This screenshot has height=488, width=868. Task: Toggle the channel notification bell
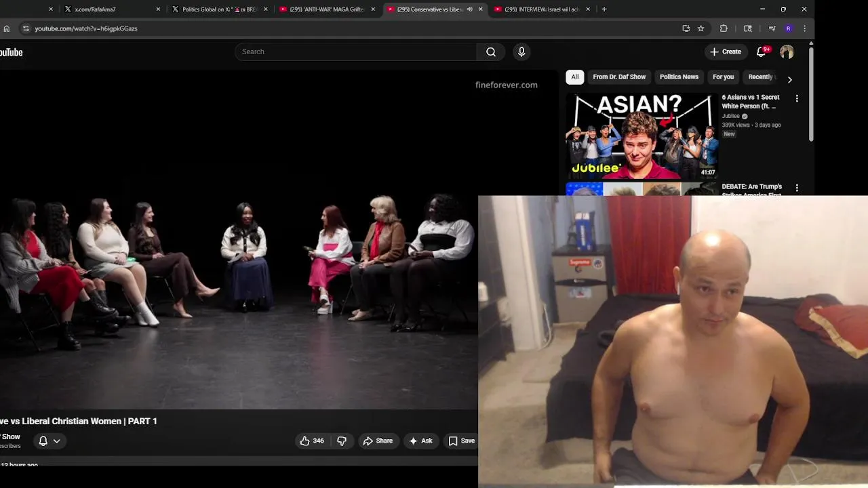click(43, 441)
